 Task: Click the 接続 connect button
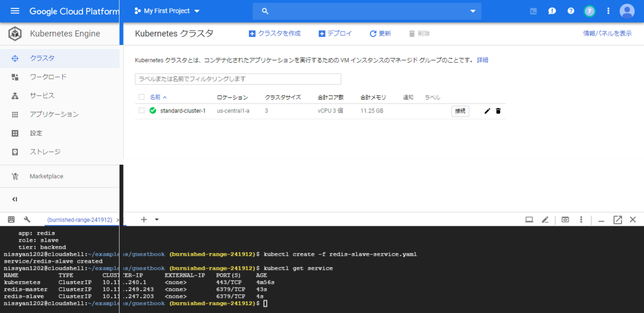tap(460, 111)
